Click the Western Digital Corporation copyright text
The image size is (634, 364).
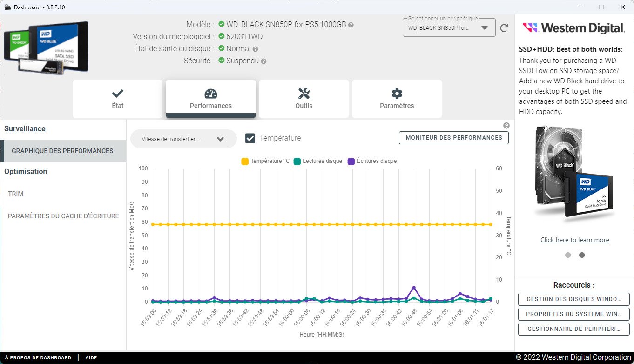coord(573,357)
